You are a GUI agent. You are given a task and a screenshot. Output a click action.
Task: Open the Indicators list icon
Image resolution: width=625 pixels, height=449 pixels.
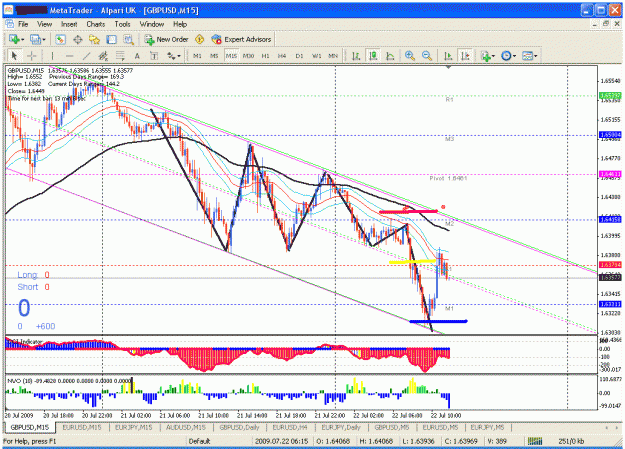(485, 56)
